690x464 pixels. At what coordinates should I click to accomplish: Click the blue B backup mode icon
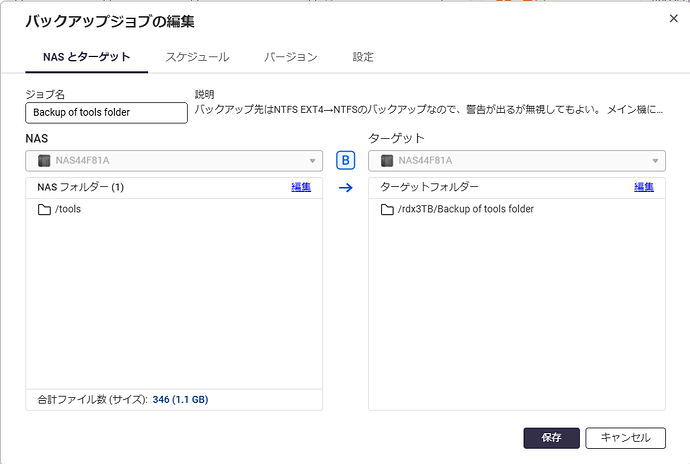pos(346,160)
